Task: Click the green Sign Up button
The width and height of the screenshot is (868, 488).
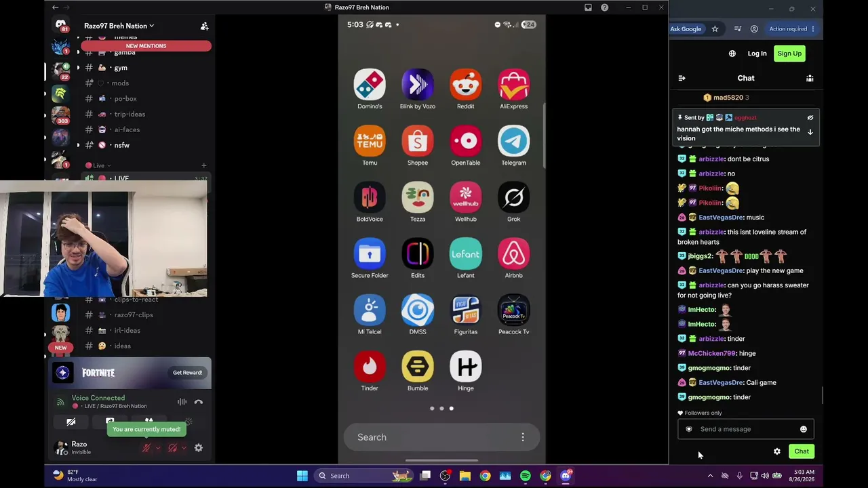Action: coord(789,54)
